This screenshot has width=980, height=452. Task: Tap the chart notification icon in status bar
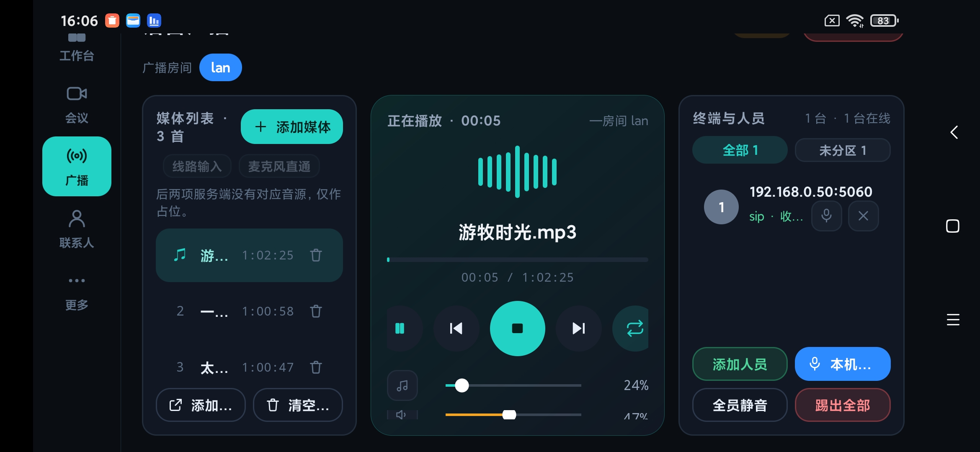pos(154,21)
